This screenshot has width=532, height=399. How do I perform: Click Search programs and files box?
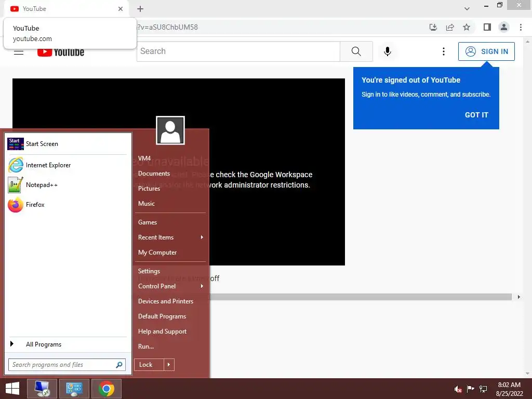(67, 365)
